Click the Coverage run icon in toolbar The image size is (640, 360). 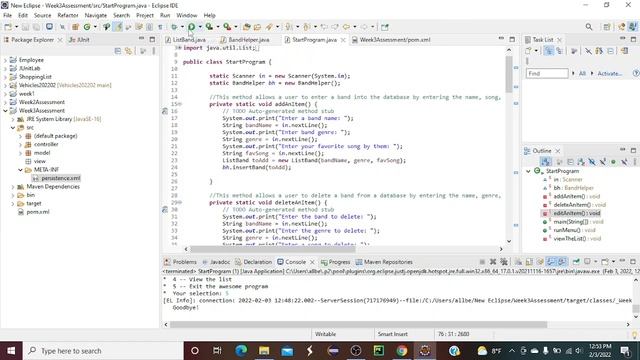tap(209, 27)
